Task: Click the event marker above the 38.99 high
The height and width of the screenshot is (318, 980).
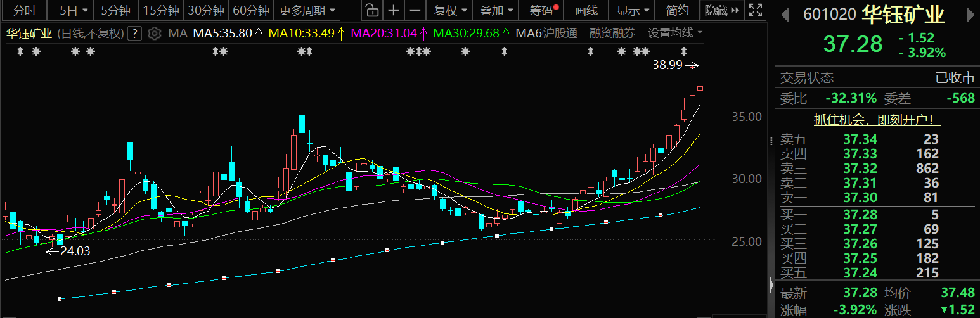Action: click(683, 51)
